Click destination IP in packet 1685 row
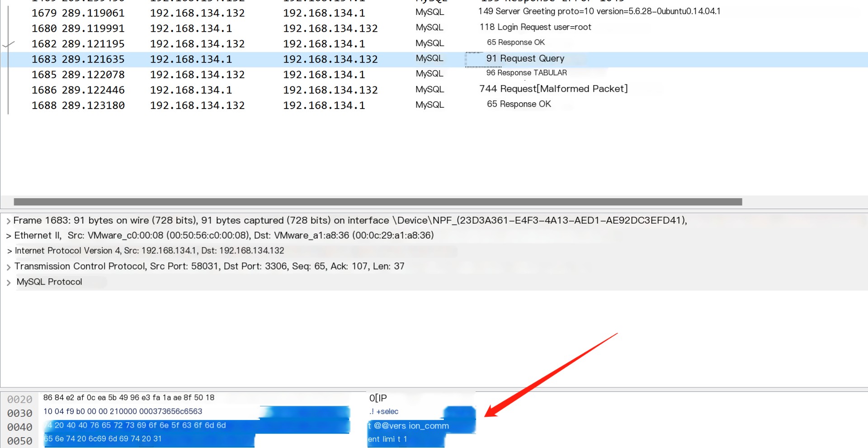 point(324,75)
